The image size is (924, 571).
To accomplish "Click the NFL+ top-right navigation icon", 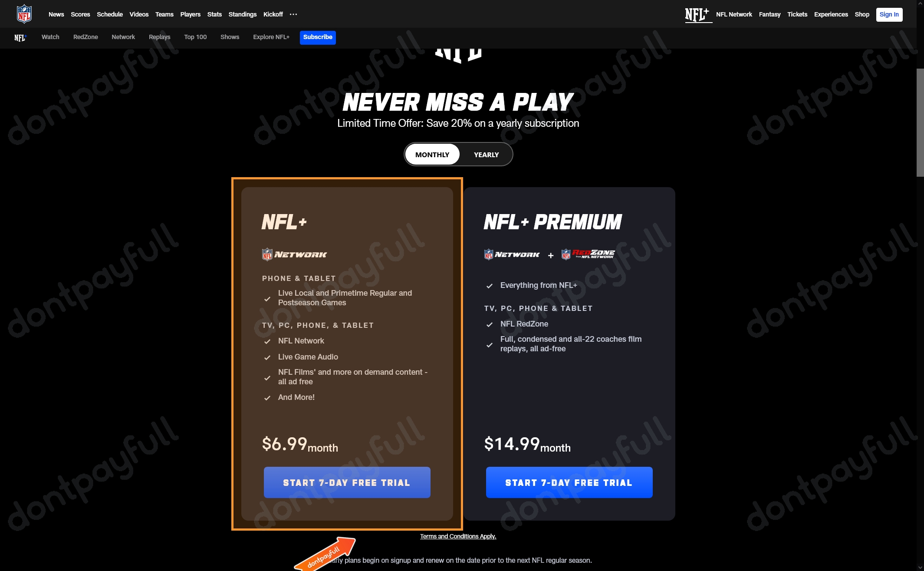I will pos(697,14).
